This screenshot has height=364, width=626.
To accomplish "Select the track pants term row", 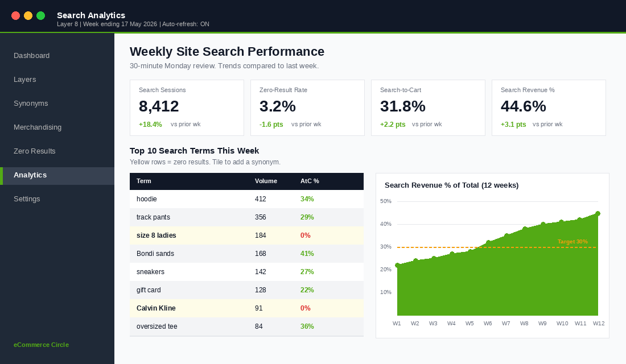I will [247, 217].
